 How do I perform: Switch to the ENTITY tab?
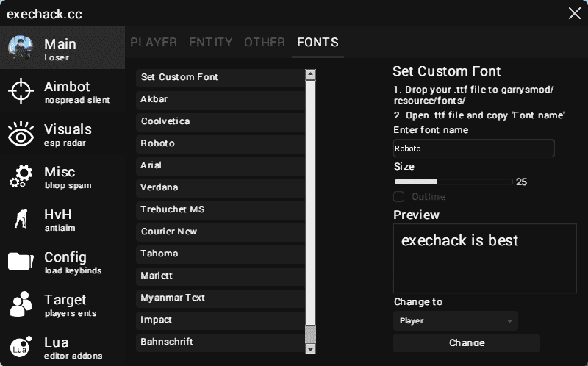(x=210, y=43)
